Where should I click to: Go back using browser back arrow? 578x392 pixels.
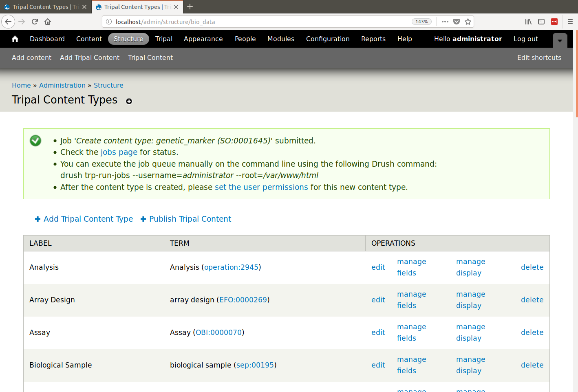tap(8, 22)
